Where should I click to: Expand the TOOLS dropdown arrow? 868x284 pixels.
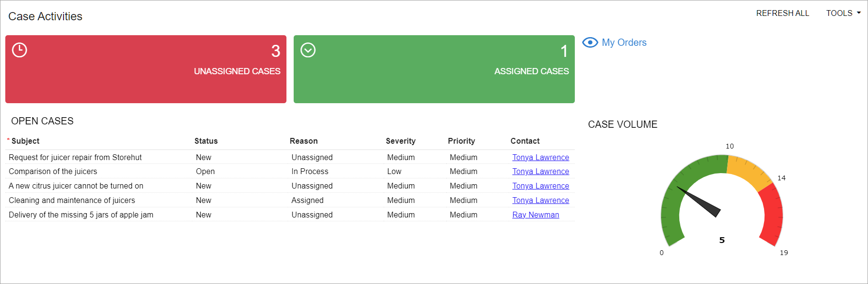tap(859, 13)
